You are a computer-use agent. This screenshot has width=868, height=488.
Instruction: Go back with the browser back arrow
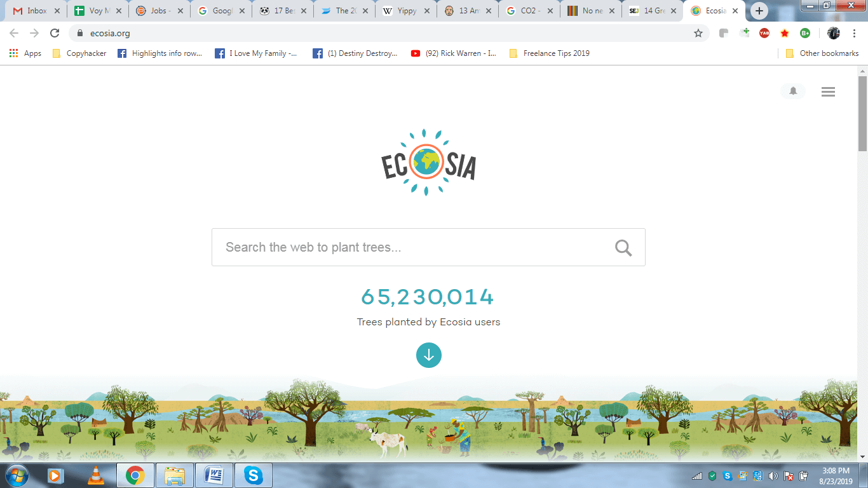tap(14, 33)
